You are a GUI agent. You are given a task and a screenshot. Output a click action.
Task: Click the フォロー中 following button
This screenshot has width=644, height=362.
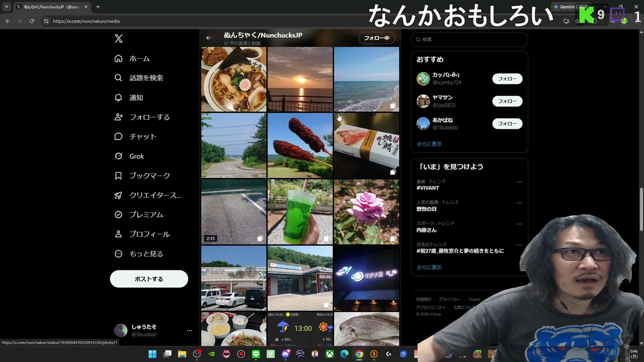point(377,38)
